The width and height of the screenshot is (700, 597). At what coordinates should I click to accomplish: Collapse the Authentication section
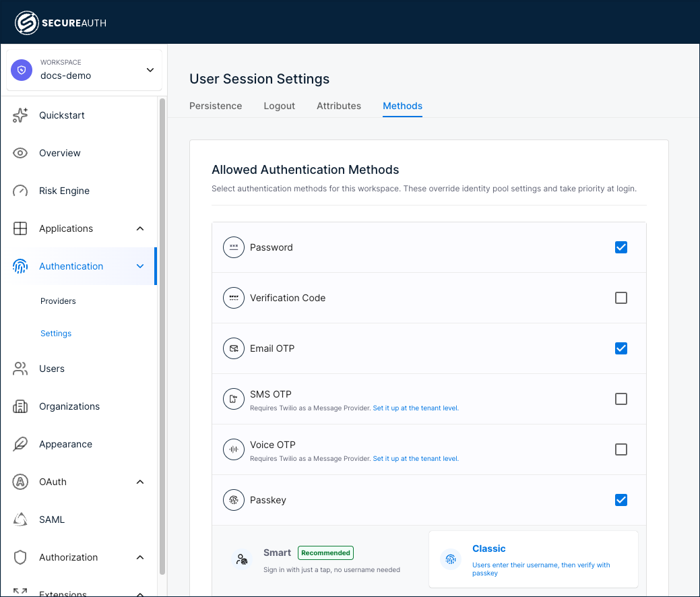(x=140, y=266)
